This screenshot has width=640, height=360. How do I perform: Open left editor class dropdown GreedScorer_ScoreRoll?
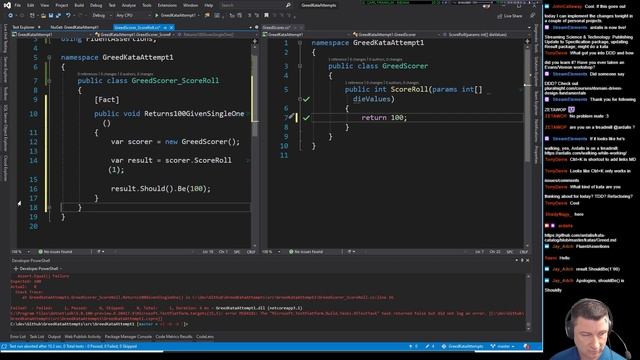[135, 35]
